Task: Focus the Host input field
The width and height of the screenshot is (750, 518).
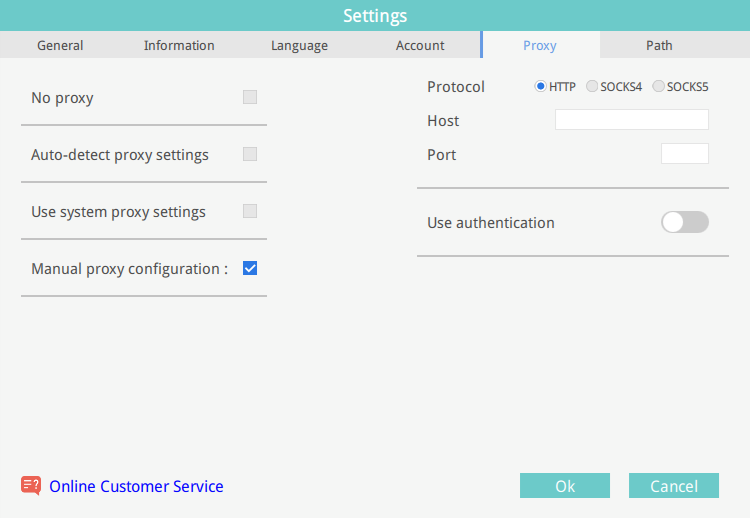Action: coord(632,120)
